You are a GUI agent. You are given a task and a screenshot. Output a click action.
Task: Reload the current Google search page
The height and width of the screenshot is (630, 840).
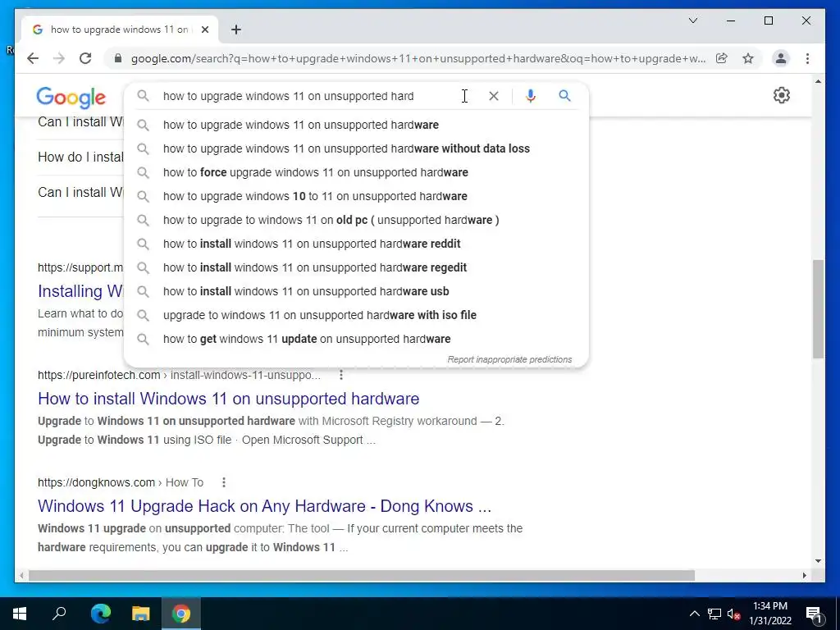tap(85, 58)
